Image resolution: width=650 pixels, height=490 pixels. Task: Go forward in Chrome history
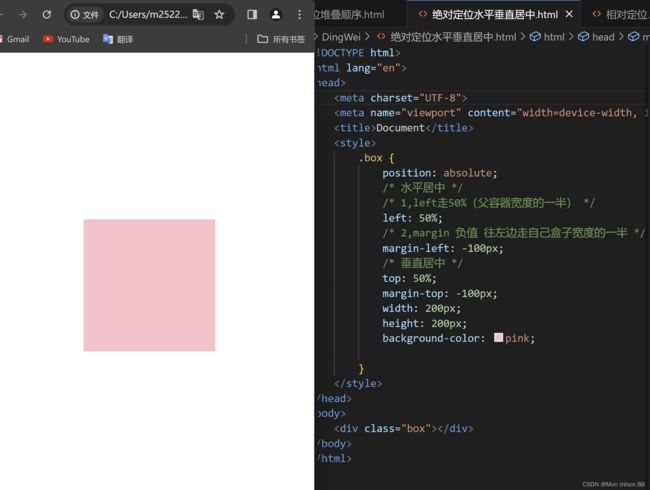[x=23, y=15]
